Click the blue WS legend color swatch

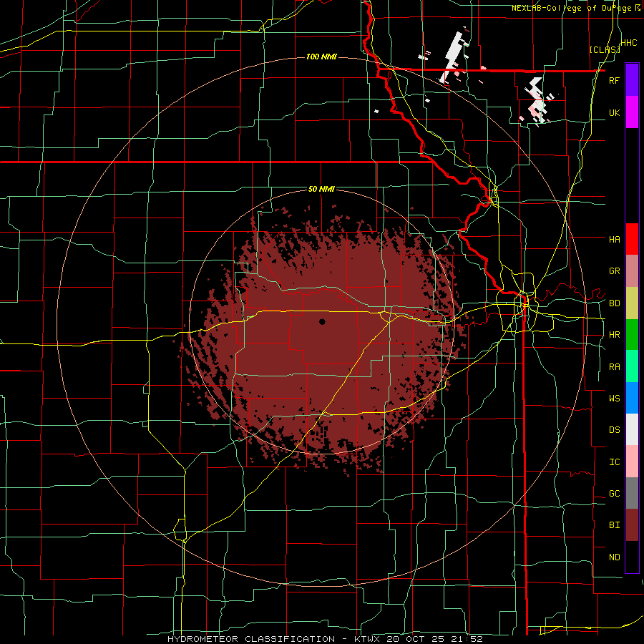click(x=632, y=398)
